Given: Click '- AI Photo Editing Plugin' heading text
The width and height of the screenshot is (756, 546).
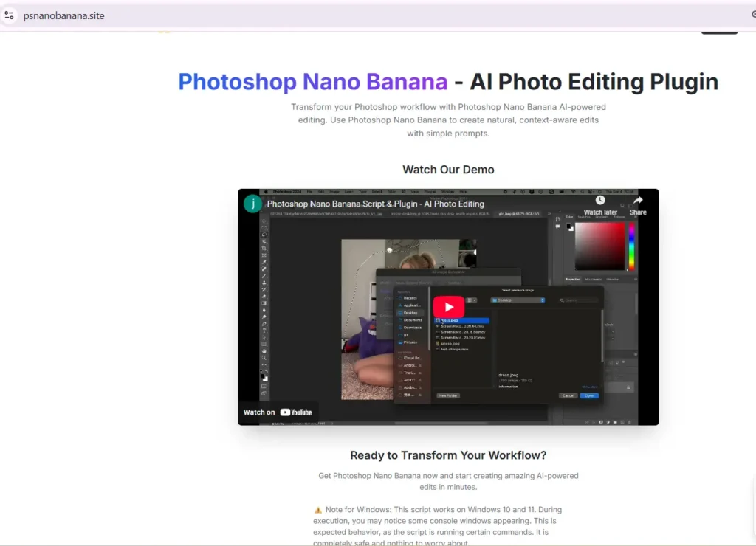Looking at the screenshot, I should click(x=586, y=81).
